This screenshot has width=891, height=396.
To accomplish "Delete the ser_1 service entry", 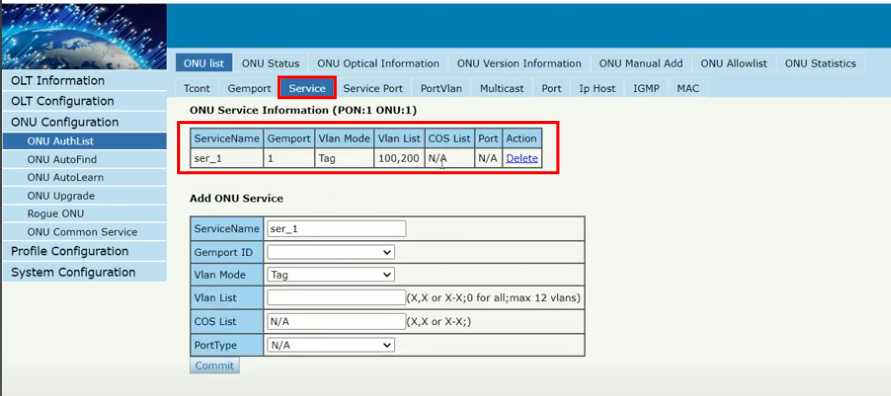I will pos(522,159).
